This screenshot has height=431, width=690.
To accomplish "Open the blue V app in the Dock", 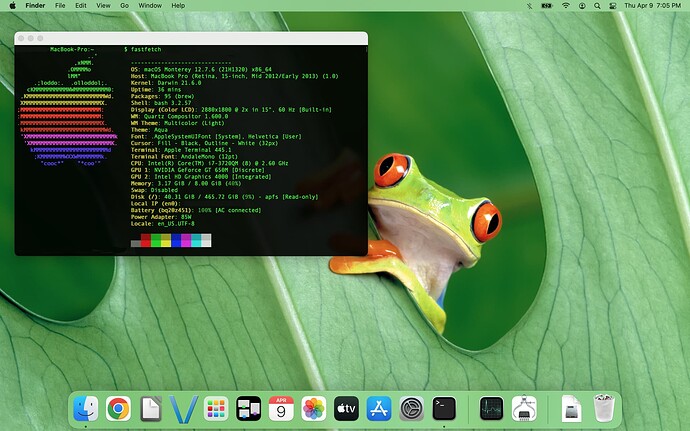I will tap(184, 409).
